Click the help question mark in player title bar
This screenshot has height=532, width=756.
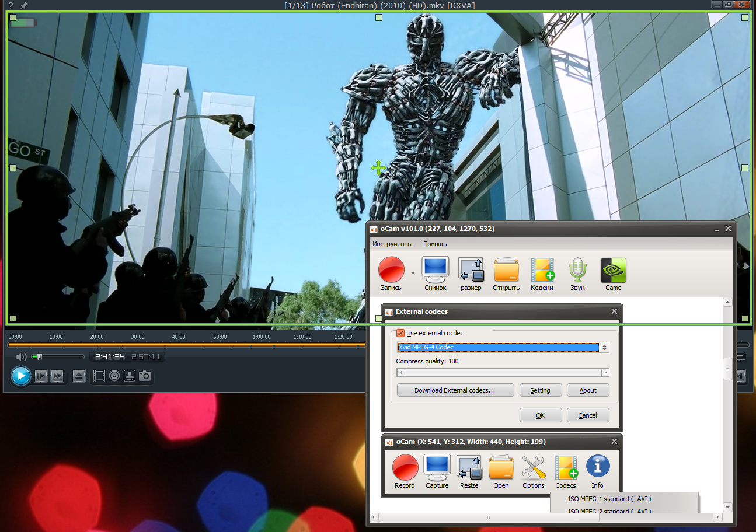click(11, 5)
